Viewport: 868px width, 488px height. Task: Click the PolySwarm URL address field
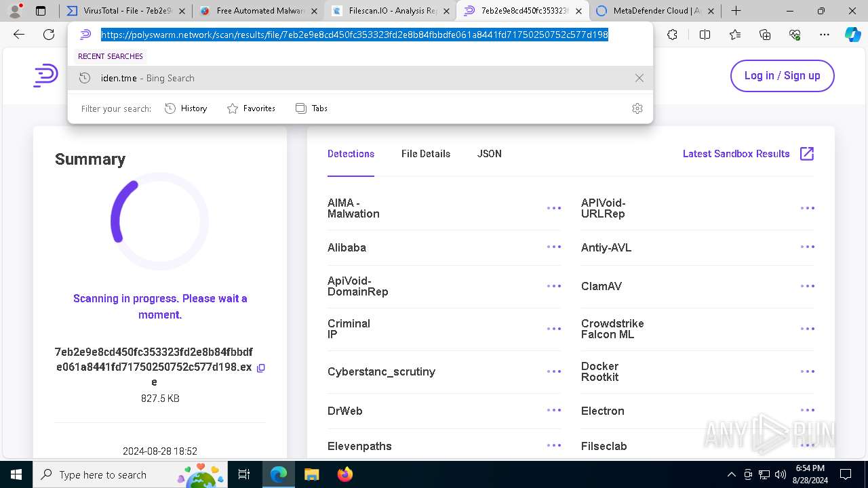coord(355,35)
